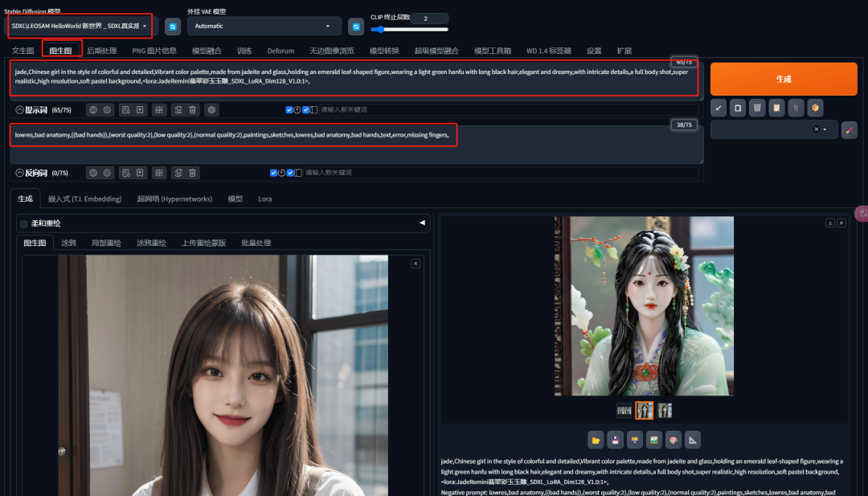Viewport: 868px width, 496px height.
Task: Click the set-square ruler icon under the result
Action: coord(692,440)
